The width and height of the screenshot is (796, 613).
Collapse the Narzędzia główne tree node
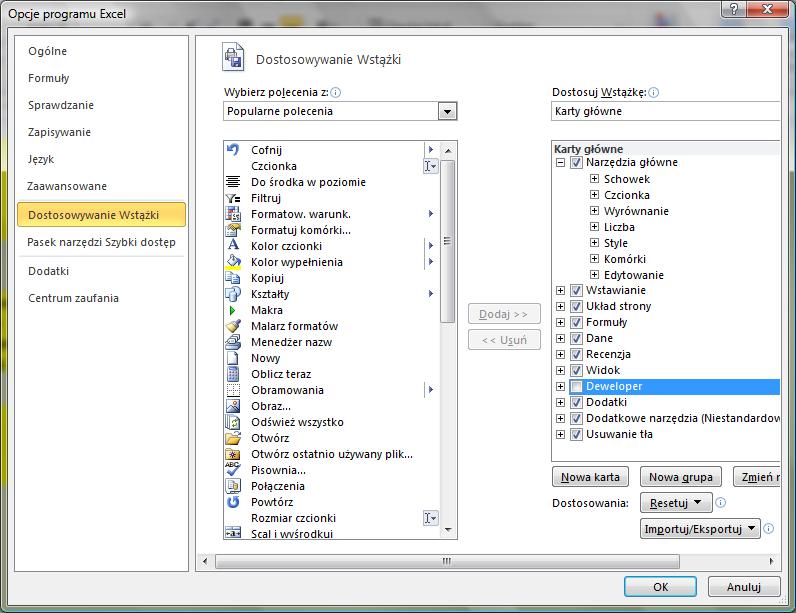(560, 163)
